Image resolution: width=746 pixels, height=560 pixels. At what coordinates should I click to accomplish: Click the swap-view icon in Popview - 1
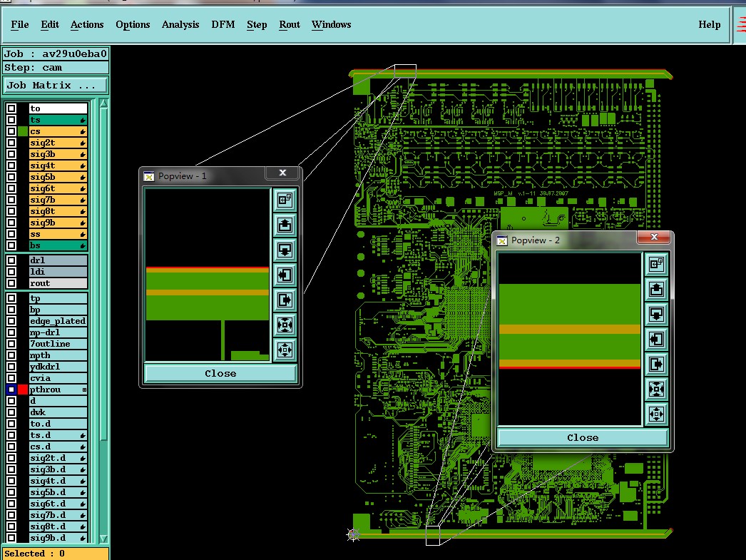pyautogui.click(x=285, y=200)
